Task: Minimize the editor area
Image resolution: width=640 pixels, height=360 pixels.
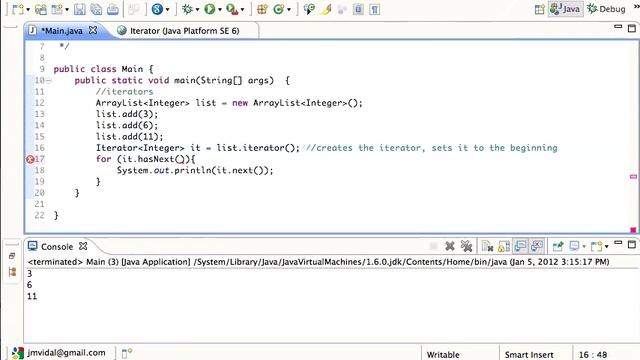Action: 618,27
